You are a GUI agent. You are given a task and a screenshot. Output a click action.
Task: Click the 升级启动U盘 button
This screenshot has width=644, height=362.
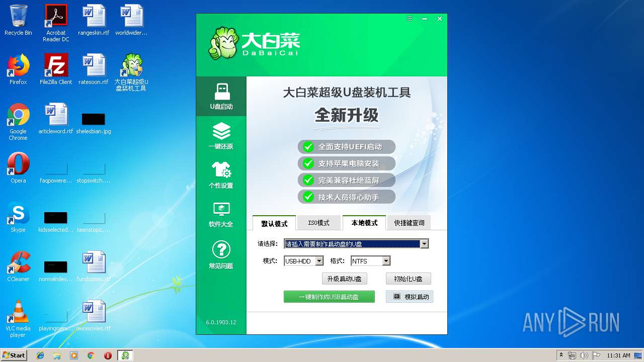[344, 279]
